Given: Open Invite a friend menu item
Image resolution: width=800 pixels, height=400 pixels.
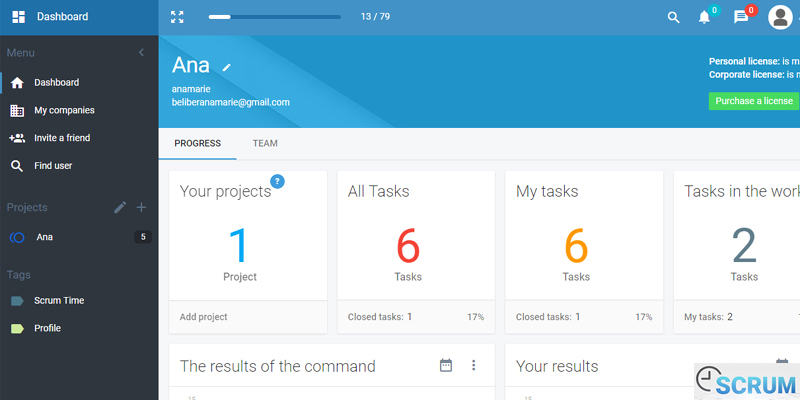Looking at the screenshot, I should coord(62,138).
